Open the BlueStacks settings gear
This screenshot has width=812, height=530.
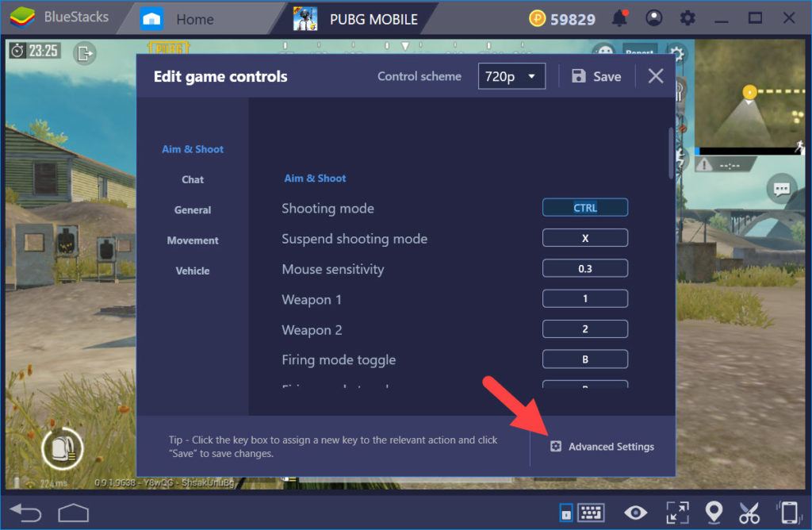pos(687,17)
